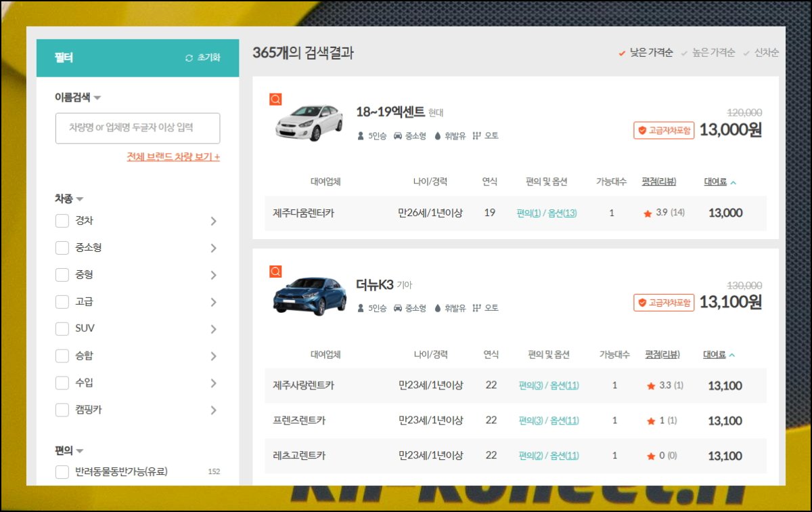Open magnifier icon on the 더뉴K3 card

275,272
